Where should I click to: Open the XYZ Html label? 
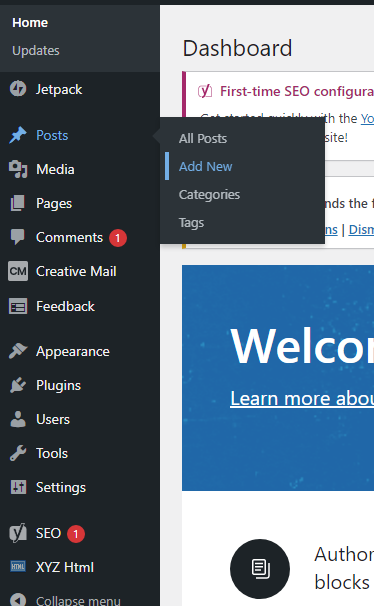coord(65,567)
